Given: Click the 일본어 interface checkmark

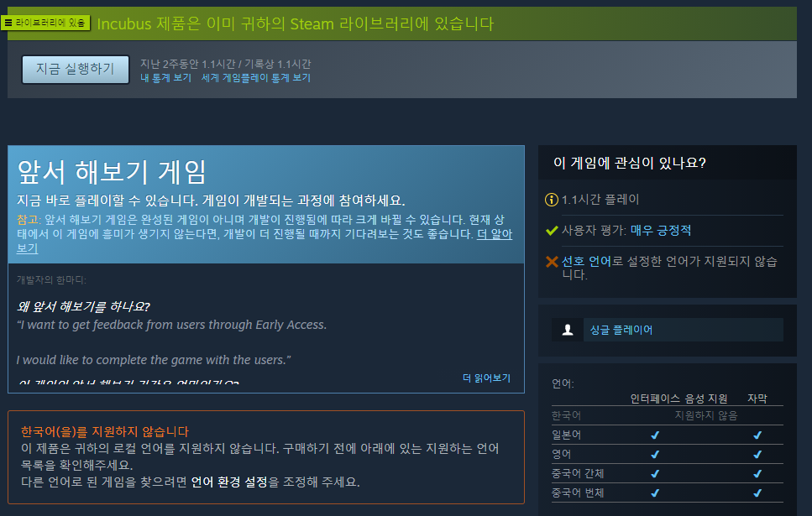Looking at the screenshot, I should (x=655, y=435).
